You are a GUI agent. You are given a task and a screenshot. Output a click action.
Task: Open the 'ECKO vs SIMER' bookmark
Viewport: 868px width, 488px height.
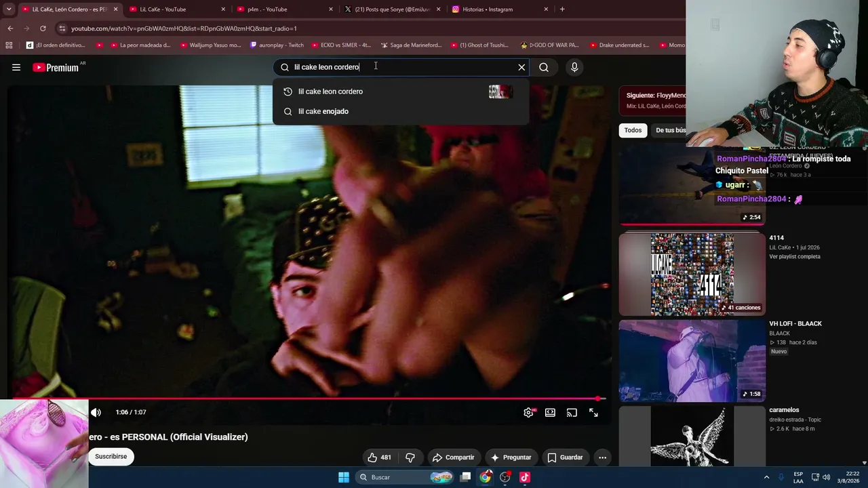341,45
